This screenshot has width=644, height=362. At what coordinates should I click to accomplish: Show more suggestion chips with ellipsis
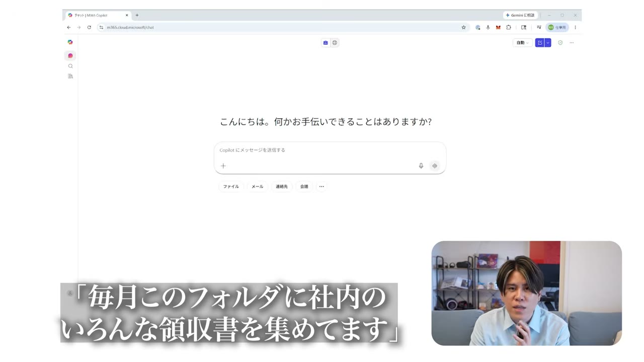click(321, 187)
